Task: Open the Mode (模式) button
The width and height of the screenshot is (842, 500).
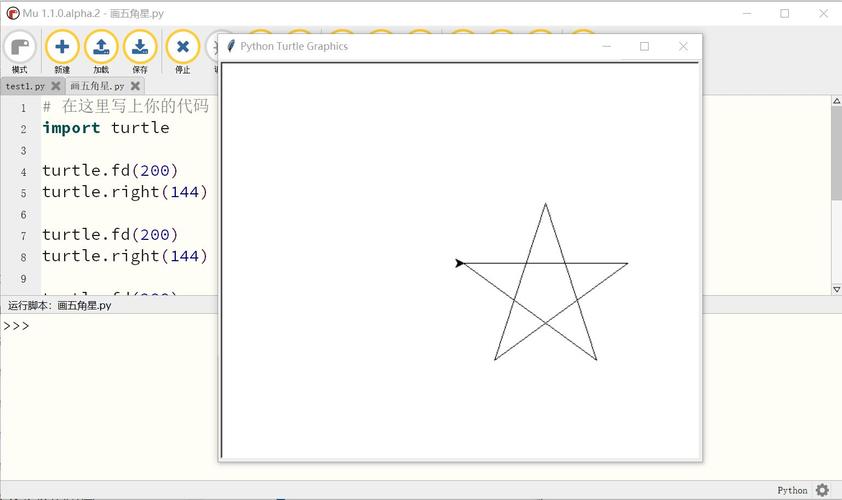Action: [20, 52]
